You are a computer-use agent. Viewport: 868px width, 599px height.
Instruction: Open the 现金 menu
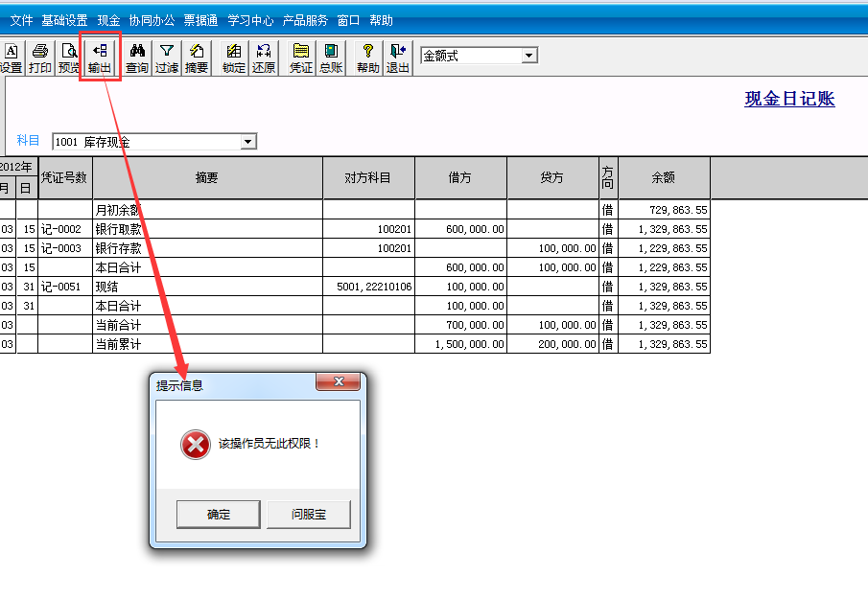[x=108, y=20]
